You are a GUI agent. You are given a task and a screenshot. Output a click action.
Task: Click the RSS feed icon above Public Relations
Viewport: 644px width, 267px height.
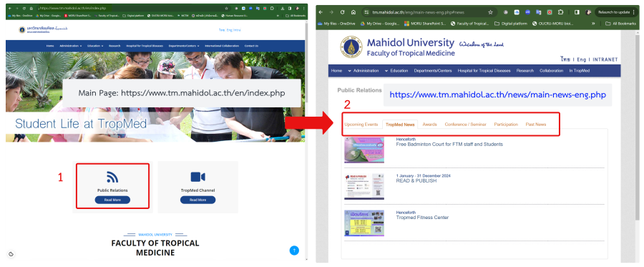coord(112,177)
